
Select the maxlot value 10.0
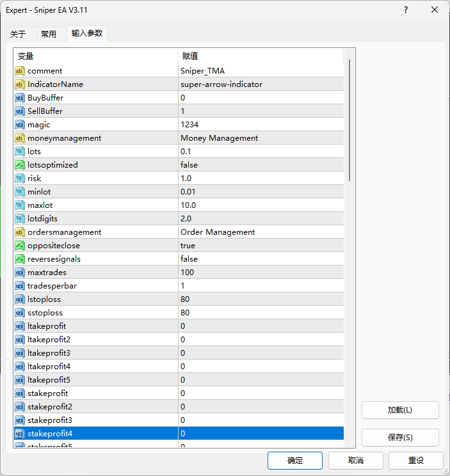pos(261,205)
